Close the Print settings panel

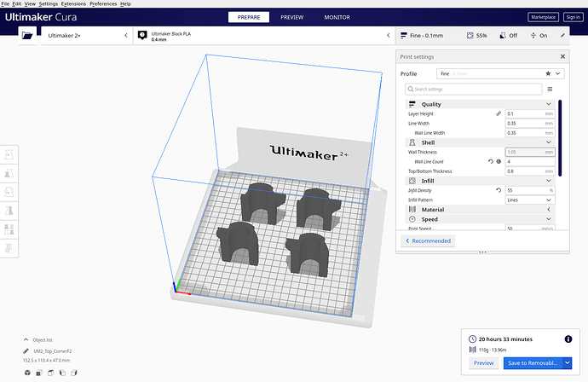pos(562,56)
